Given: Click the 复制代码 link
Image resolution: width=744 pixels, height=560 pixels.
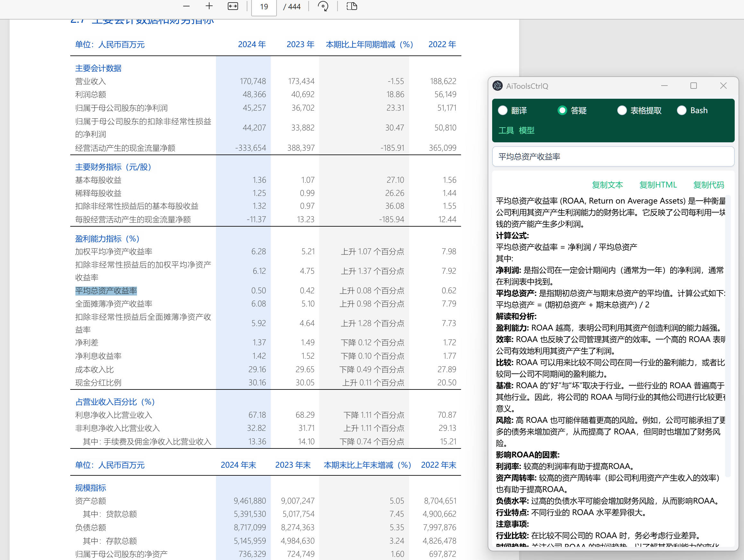Looking at the screenshot, I should point(708,185).
